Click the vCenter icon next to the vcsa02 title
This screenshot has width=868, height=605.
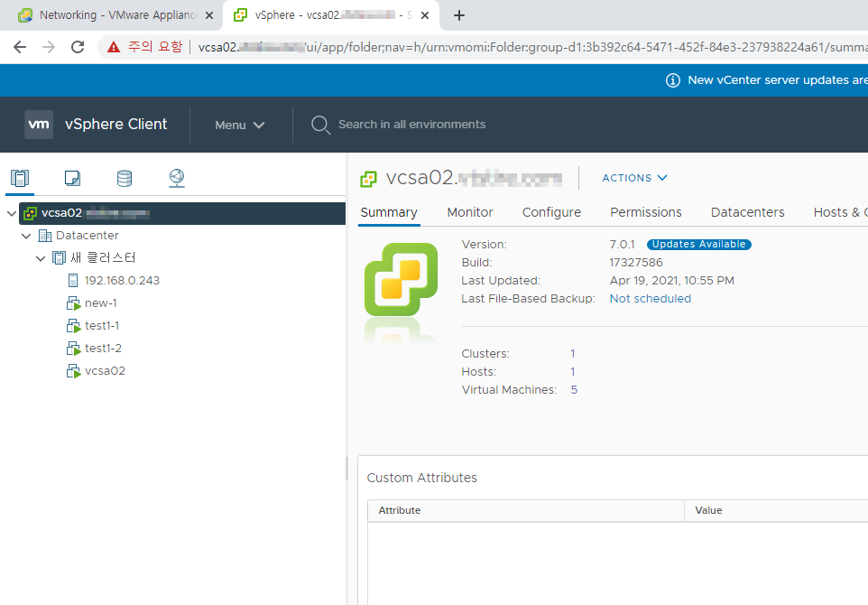pyautogui.click(x=368, y=179)
